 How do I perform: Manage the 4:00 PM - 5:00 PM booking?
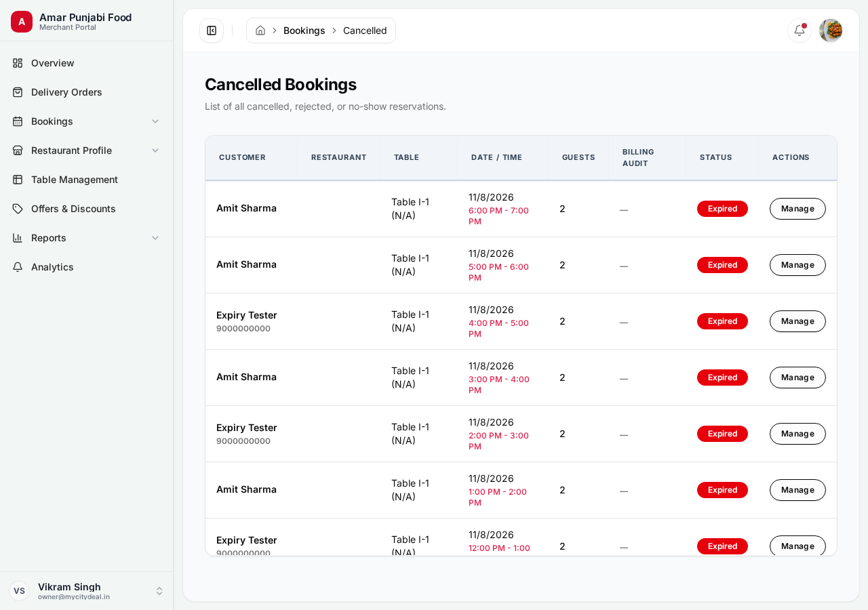(x=797, y=321)
